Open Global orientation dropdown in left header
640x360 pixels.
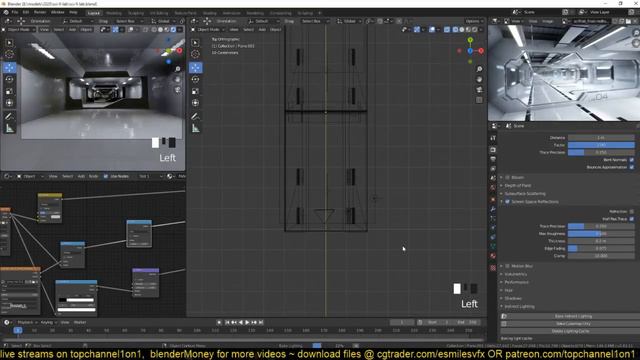[x=163, y=21]
